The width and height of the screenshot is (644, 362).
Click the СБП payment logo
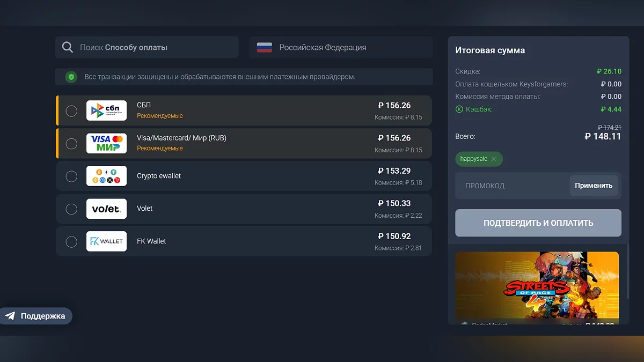[106, 111]
